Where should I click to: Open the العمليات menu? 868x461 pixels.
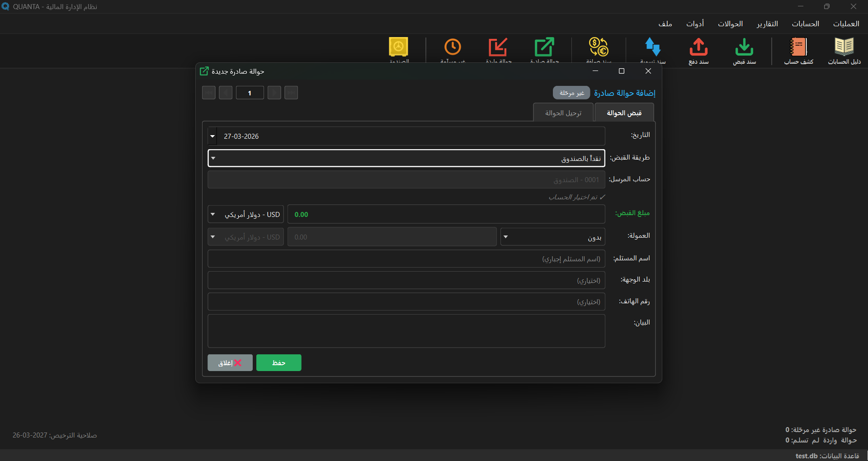tap(846, 24)
